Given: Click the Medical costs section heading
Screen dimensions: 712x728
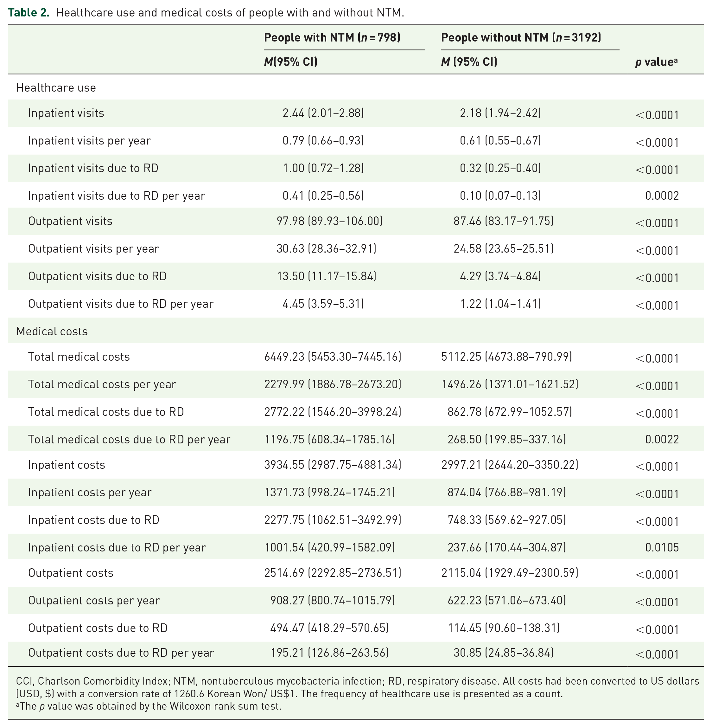Looking at the screenshot, I should 52,331.
